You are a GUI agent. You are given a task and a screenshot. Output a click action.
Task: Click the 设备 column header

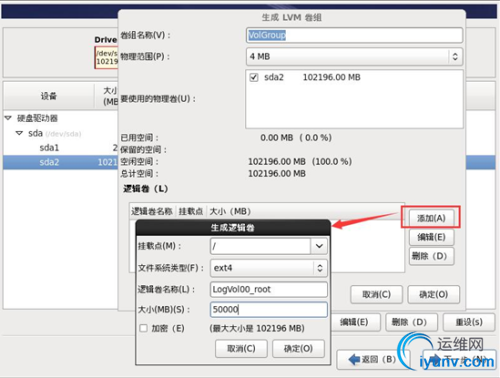pos(49,96)
